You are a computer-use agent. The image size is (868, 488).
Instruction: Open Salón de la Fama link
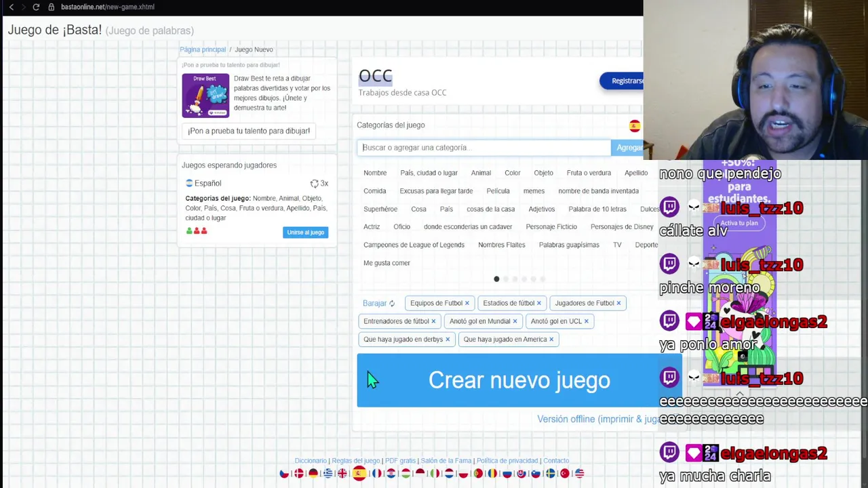point(446,461)
